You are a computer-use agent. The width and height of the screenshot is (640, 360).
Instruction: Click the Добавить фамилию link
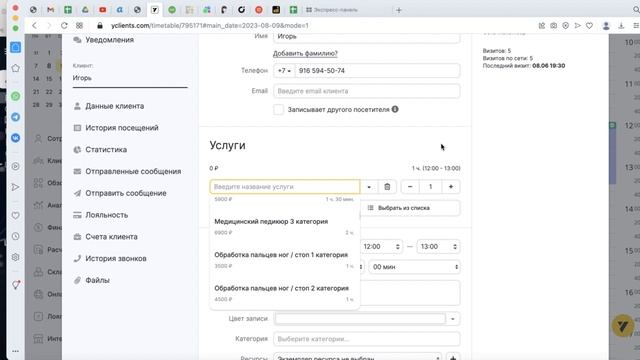[x=305, y=53]
